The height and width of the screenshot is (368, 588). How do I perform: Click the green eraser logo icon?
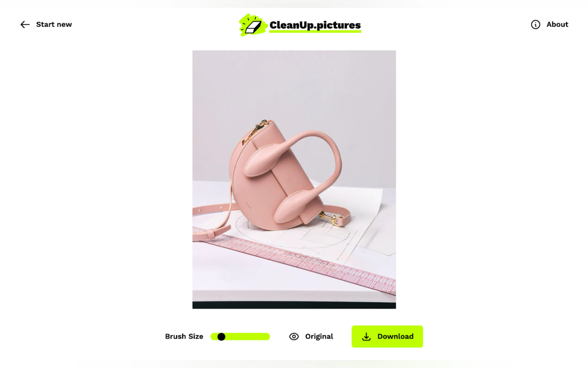coord(253,25)
